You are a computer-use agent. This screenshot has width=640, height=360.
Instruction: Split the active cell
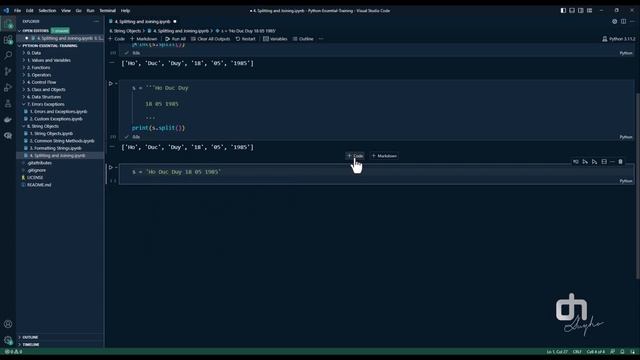tap(604, 162)
